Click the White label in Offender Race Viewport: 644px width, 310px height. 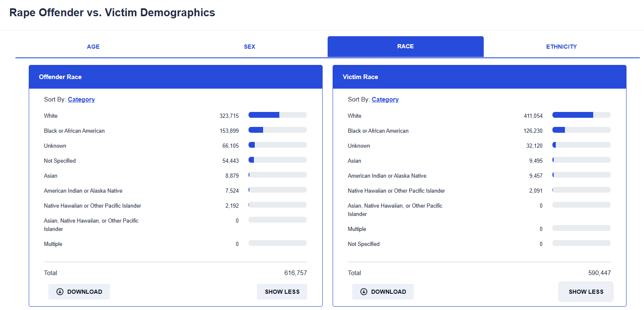click(x=51, y=116)
